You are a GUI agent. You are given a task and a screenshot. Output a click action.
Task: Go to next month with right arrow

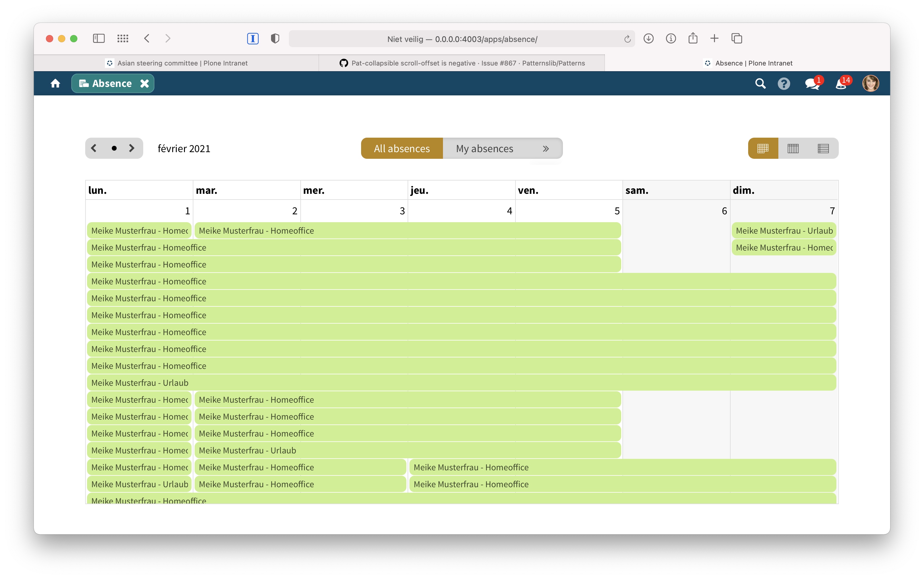click(131, 148)
